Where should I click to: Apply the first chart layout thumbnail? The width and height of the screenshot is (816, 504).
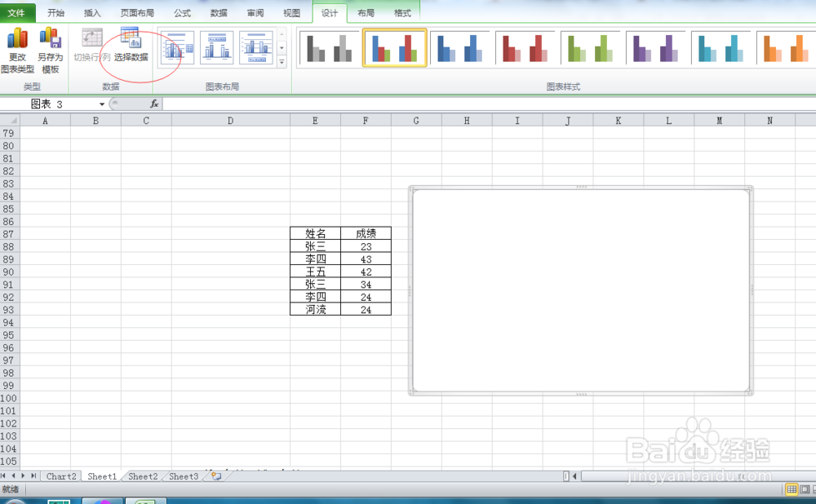[x=177, y=47]
